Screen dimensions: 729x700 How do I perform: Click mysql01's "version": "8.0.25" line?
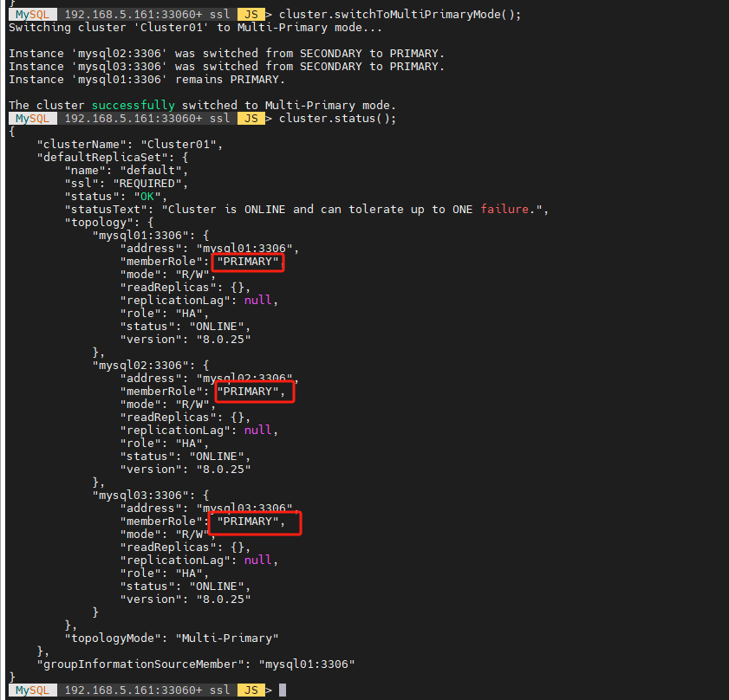[x=185, y=340]
